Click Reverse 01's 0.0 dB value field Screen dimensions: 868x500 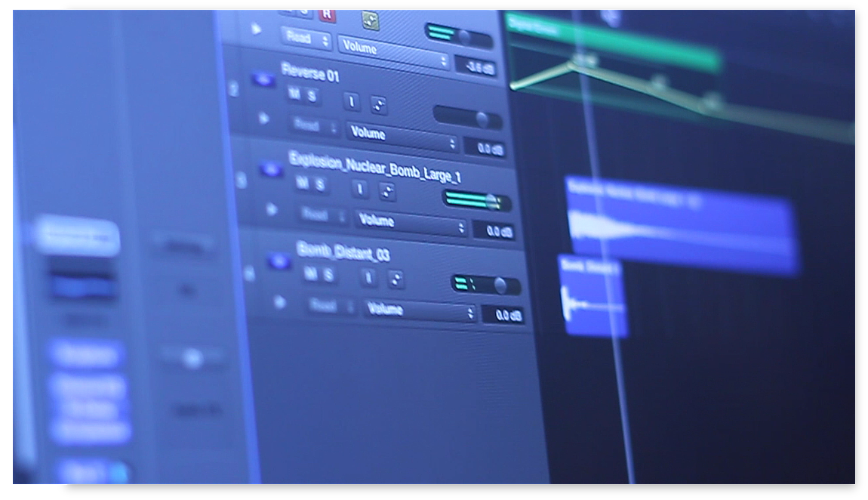(x=485, y=148)
